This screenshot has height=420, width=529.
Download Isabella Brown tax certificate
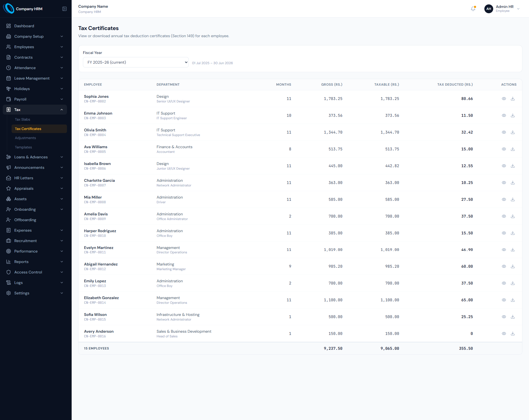pyautogui.click(x=513, y=166)
